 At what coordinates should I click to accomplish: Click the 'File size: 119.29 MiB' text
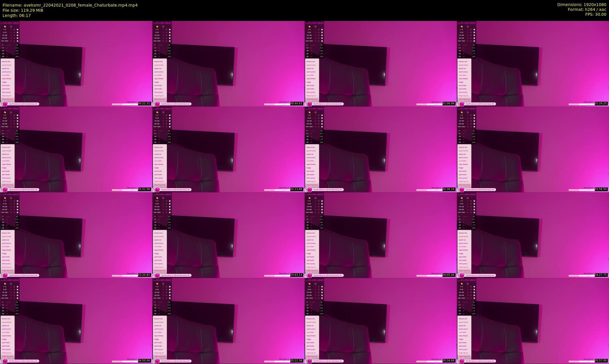(x=23, y=10)
